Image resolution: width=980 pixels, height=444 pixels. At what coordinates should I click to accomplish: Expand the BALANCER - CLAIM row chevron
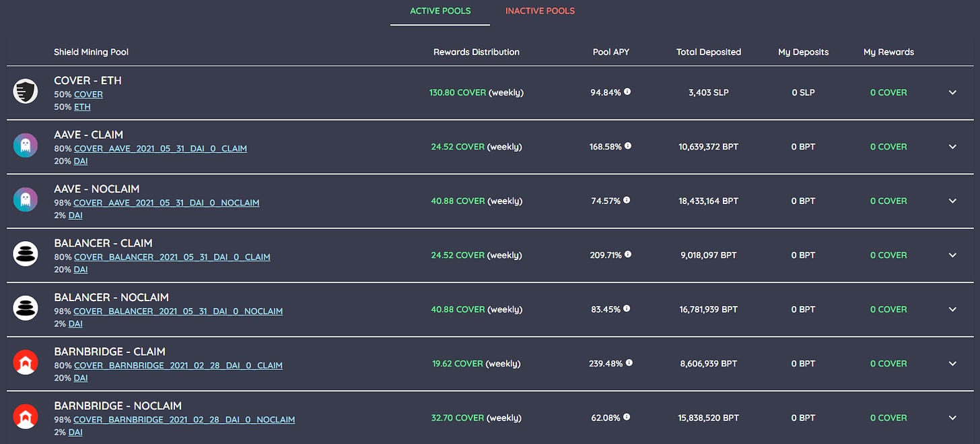(x=952, y=255)
